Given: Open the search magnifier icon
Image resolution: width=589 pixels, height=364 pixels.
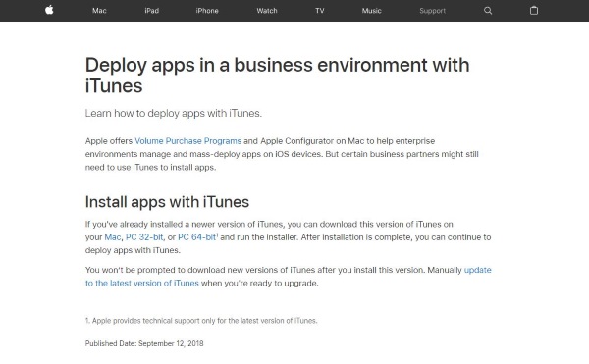Looking at the screenshot, I should [488, 11].
